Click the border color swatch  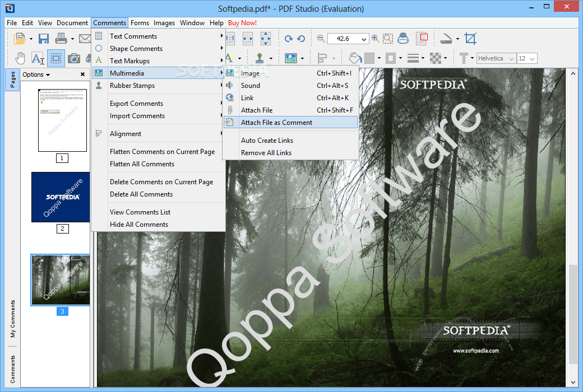(x=390, y=58)
